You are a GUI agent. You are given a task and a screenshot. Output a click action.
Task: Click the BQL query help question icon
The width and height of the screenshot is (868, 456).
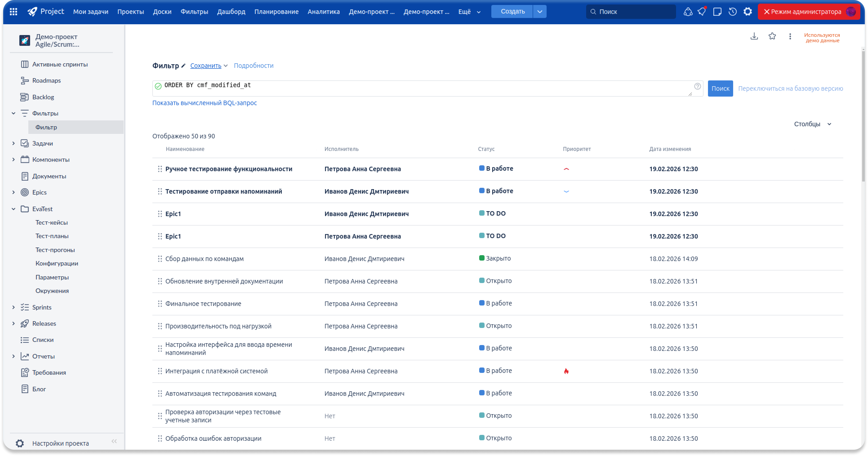pyautogui.click(x=697, y=86)
